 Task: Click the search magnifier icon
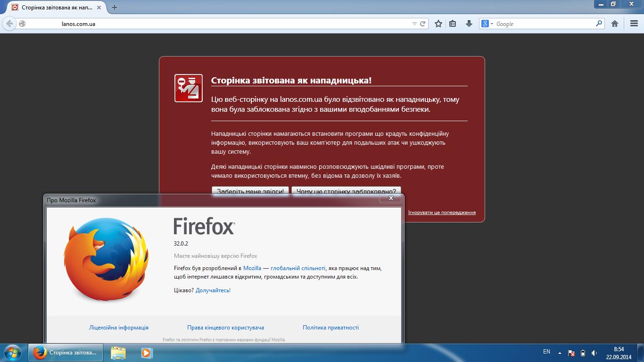coord(599,23)
